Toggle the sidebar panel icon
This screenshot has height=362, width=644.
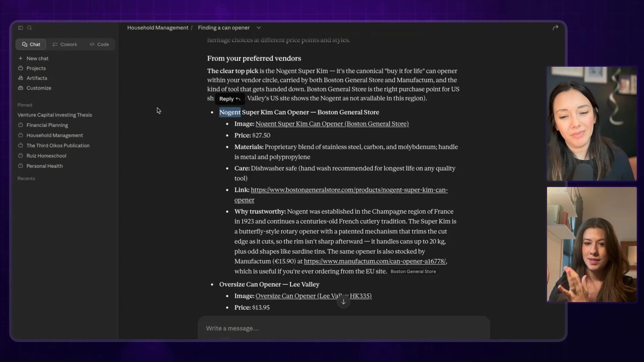coord(20,28)
